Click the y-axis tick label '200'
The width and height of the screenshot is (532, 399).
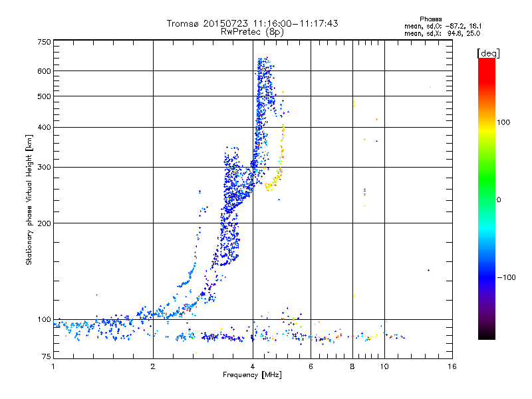point(44,223)
